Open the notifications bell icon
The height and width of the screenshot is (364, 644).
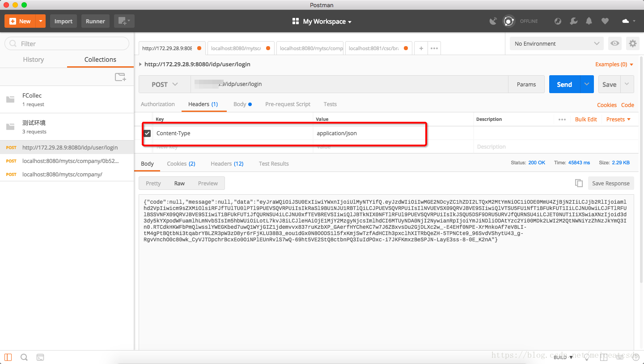tap(589, 21)
